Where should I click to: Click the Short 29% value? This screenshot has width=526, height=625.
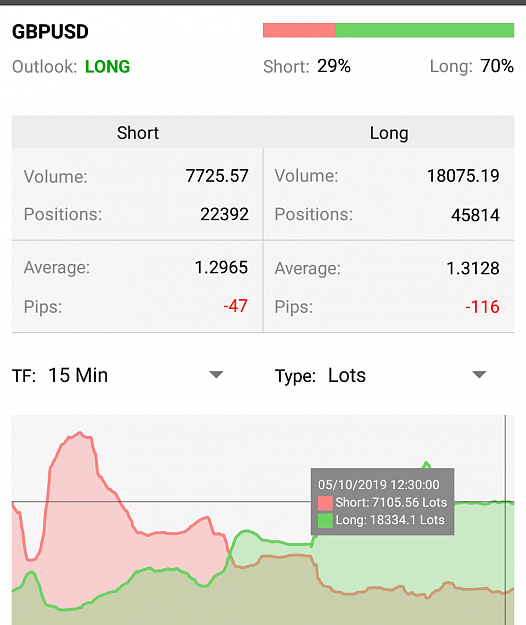tap(334, 66)
